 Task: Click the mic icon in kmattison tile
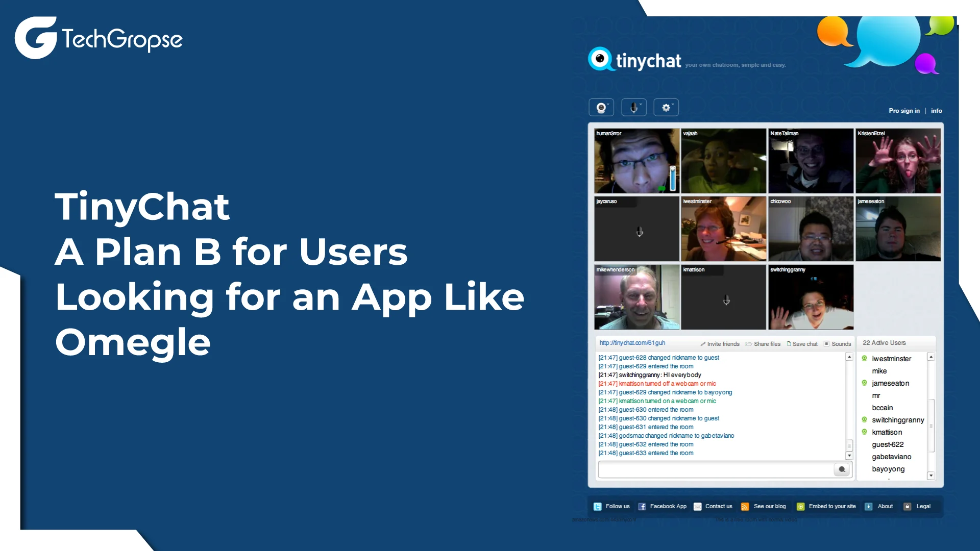[x=726, y=300]
